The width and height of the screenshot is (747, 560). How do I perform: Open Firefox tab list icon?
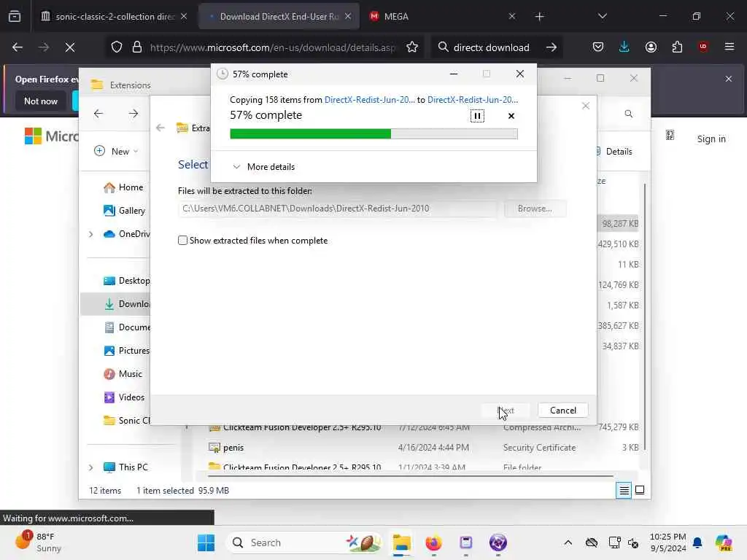(15, 16)
